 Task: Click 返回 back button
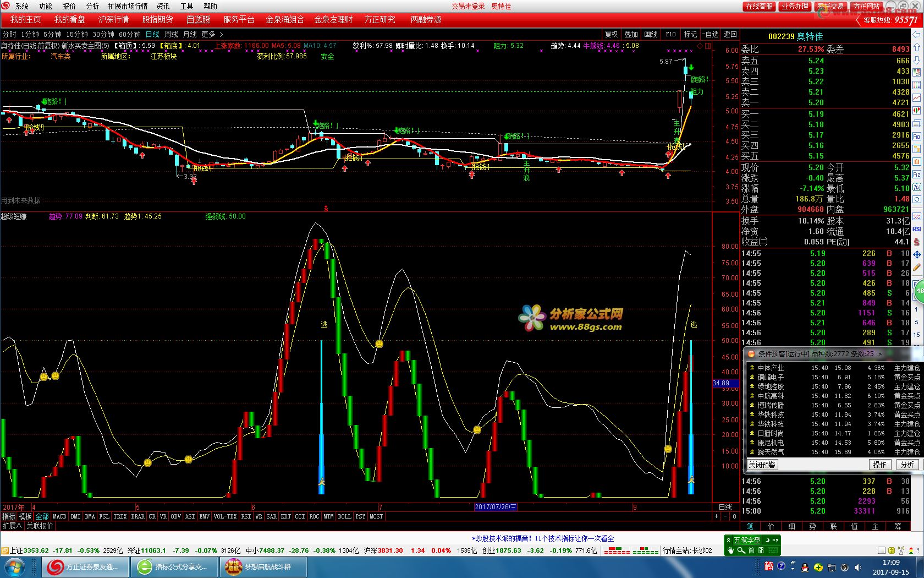coord(730,34)
